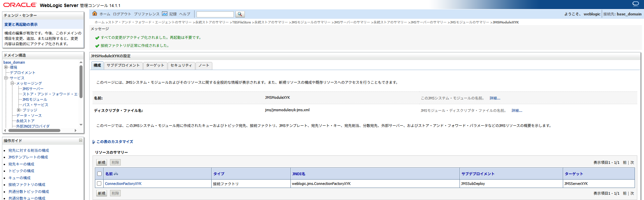644x200 pixels.
Task: Click TBSFileStore breadcrumb
Action: 241,22
